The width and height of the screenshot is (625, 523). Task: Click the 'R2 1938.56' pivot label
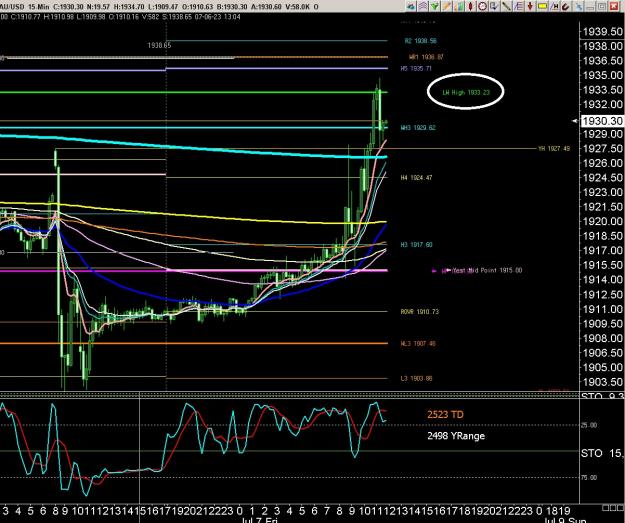421,41
